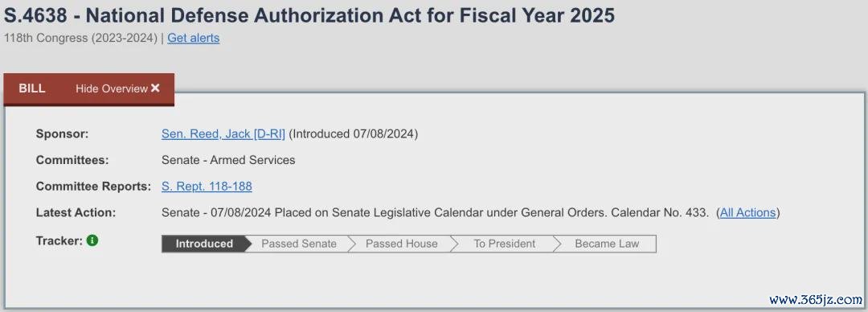
Task: Click the Passed House tracker step
Action: [401, 244]
